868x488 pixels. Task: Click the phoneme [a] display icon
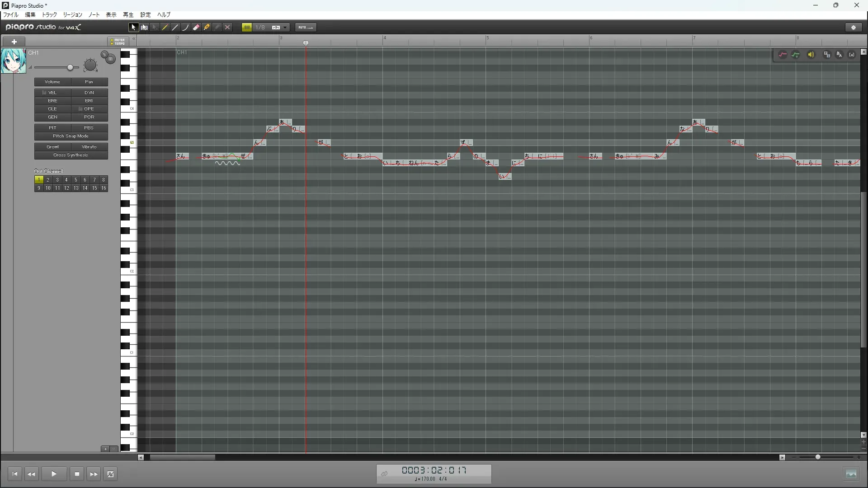click(852, 55)
